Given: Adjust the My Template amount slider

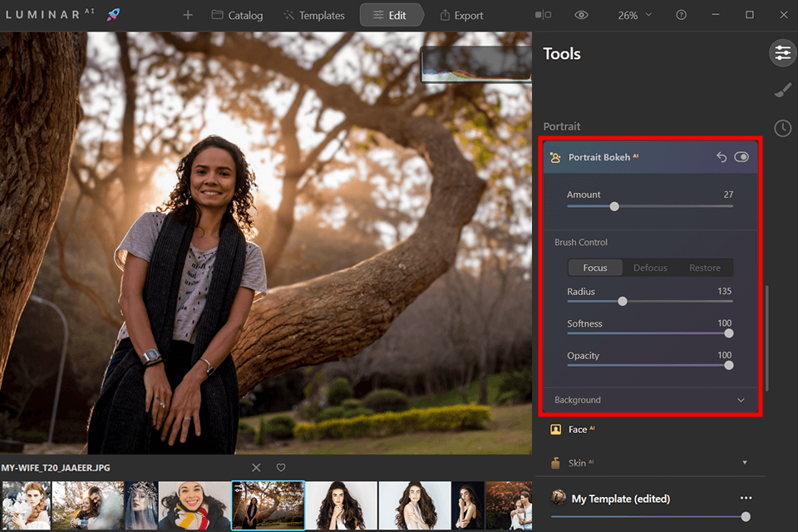Looking at the screenshot, I should [746, 517].
